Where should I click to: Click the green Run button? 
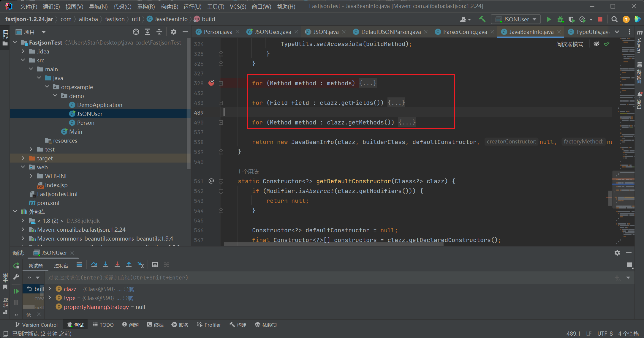point(549,19)
